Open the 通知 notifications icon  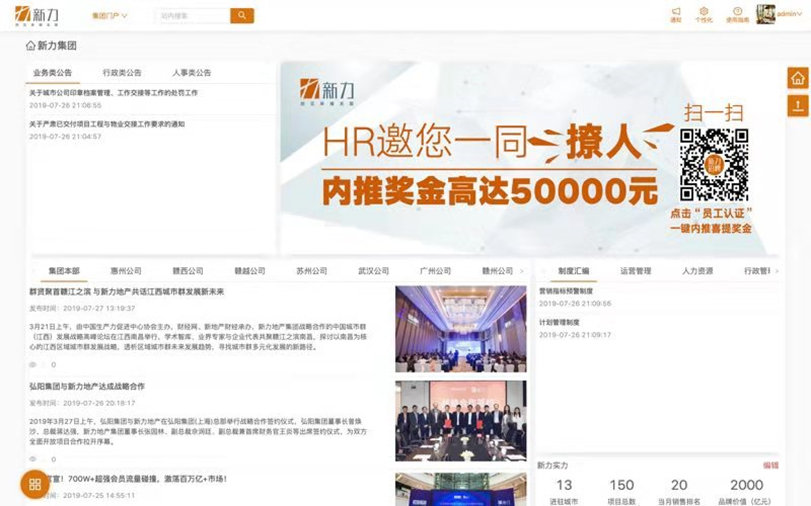pyautogui.click(x=675, y=14)
